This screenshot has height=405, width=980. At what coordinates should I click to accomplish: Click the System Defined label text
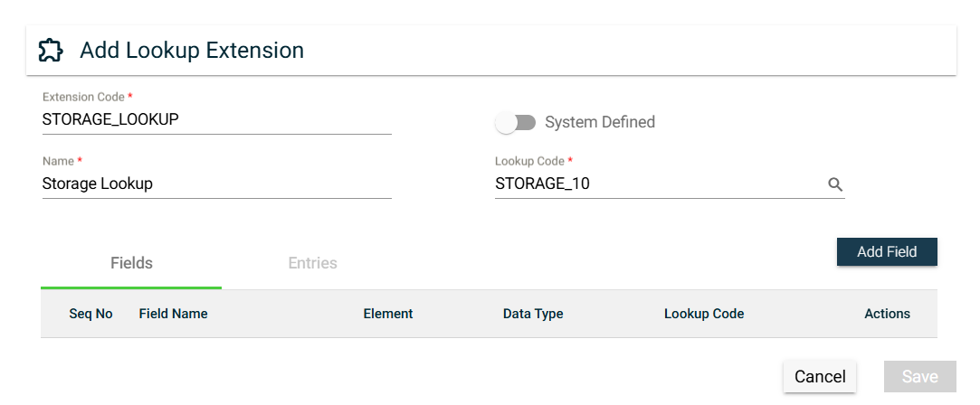pos(599,122)
